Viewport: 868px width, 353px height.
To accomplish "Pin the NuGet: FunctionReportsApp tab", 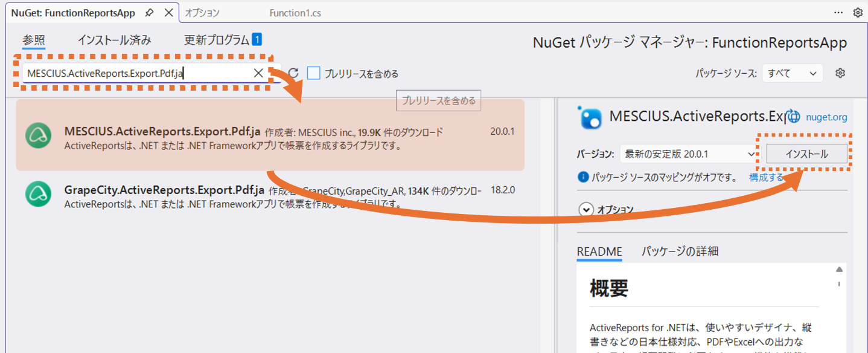I will coord(150,13).
